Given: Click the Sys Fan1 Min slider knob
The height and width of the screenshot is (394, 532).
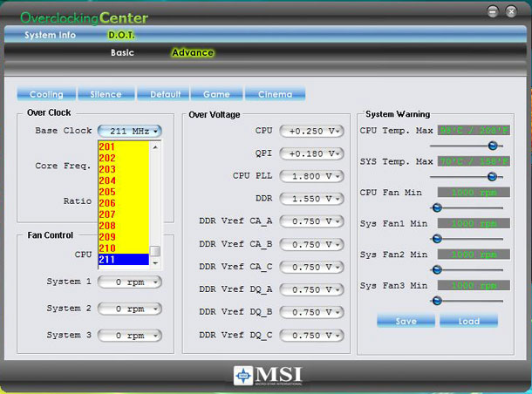Looking at the screenshot, I should click(437, 239).
